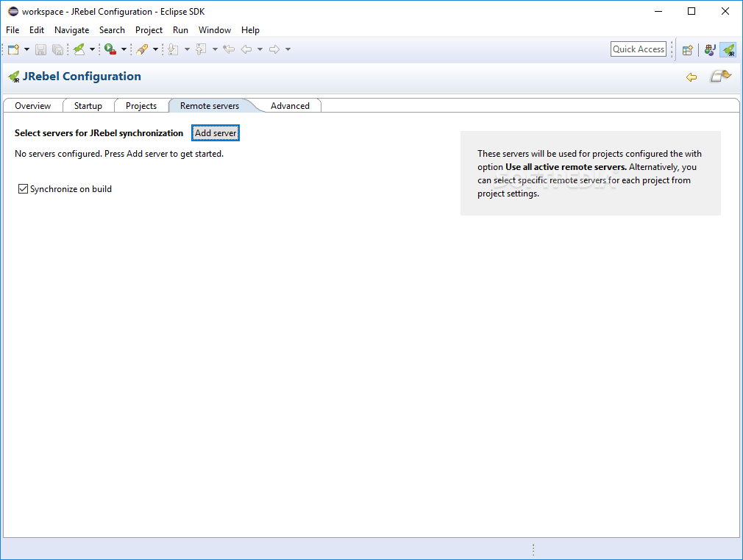Maximize the Eclipse SDK window

click(692, 11)
